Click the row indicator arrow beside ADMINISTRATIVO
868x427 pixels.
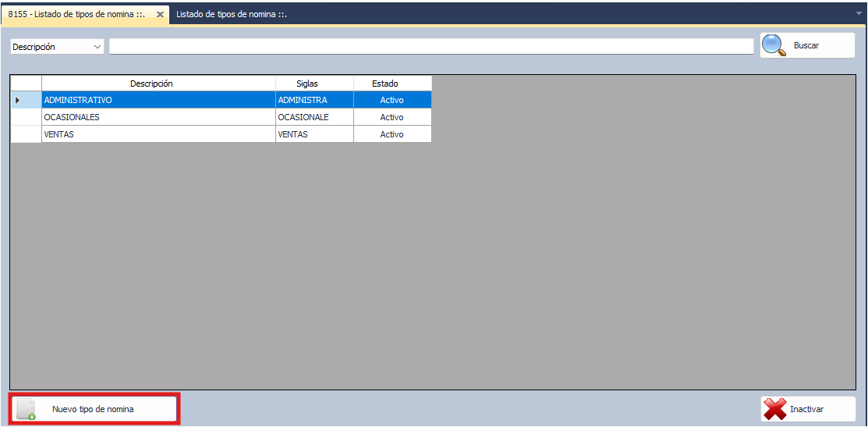18,100
